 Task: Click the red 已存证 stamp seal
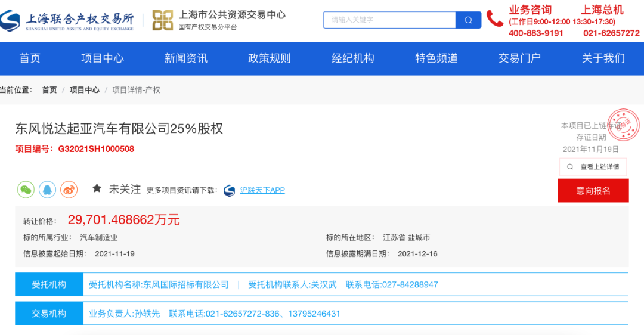624,125
